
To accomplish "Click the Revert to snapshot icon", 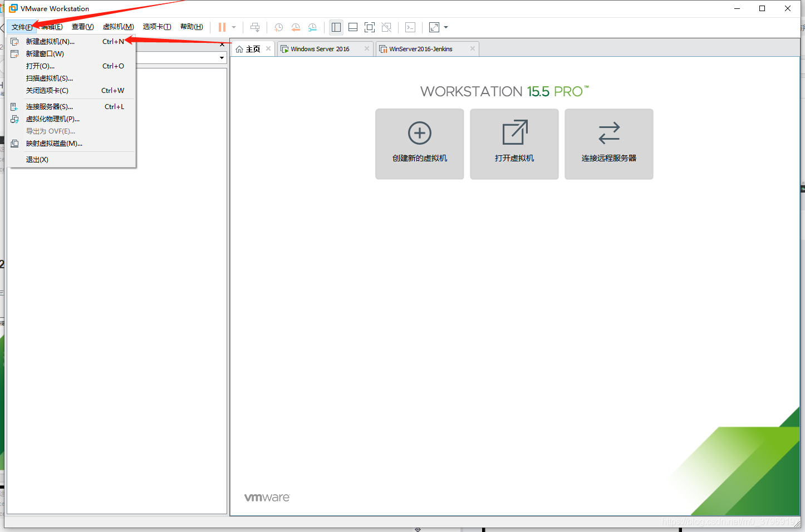I will (296, 27).
